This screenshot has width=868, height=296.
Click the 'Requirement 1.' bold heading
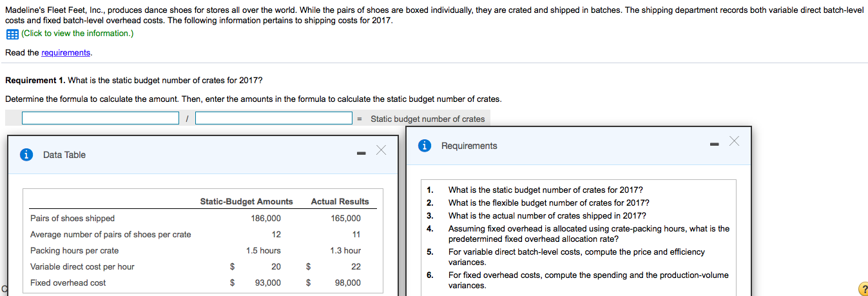point(35,81)
